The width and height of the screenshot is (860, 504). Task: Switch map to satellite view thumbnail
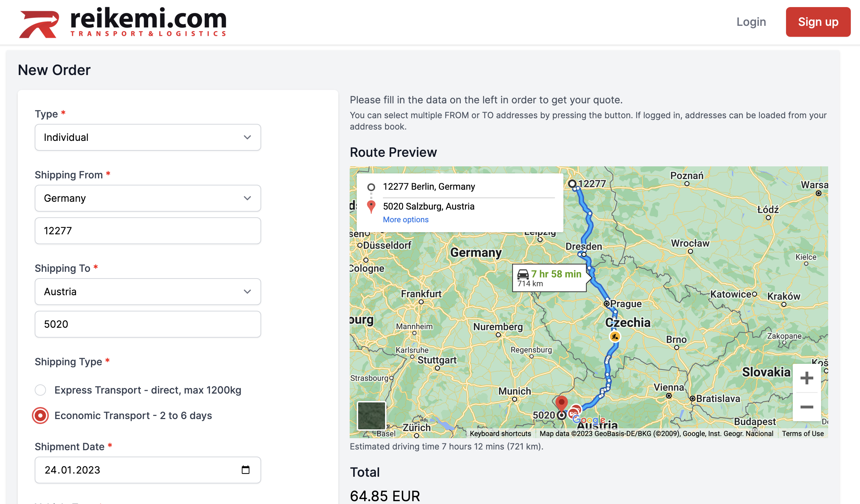tap(371, 416)
